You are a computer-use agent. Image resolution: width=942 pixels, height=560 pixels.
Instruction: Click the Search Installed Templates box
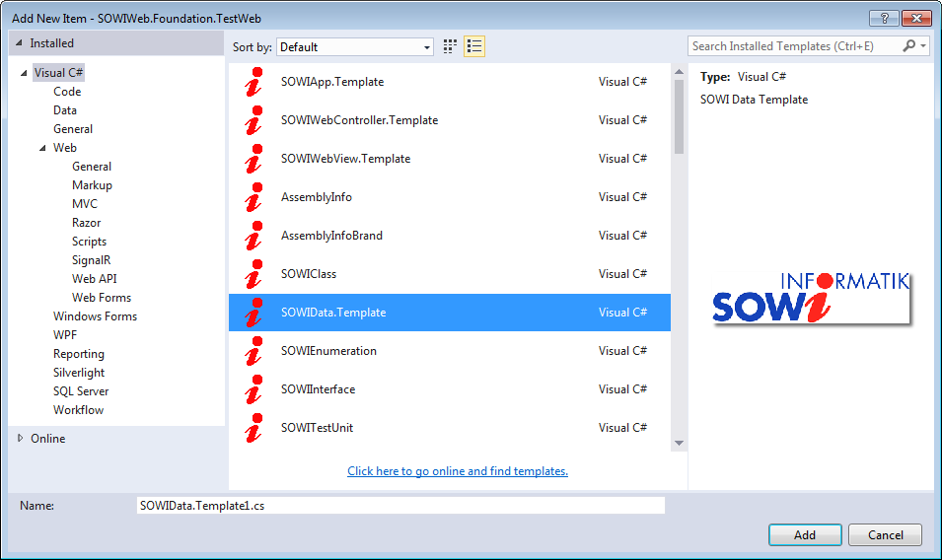[x=795, y=45]
